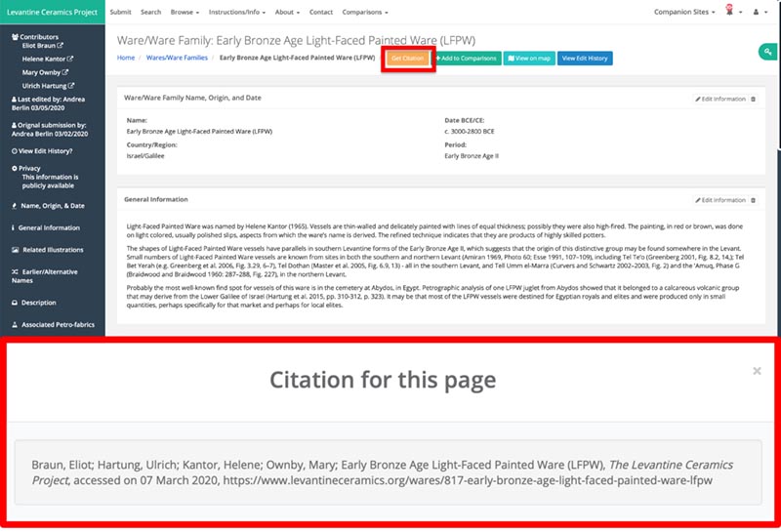Click 'c. 3000-2800 BCE' date value

click(470, 132)
